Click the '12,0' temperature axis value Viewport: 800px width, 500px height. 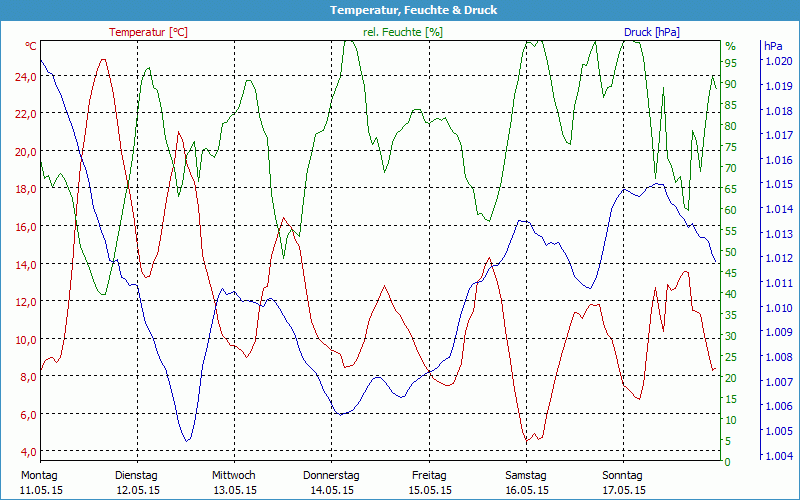click(26, 302)
